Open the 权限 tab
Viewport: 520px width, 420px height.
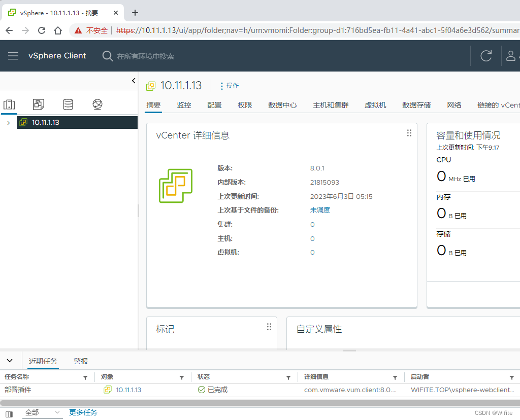pos(245,105)
